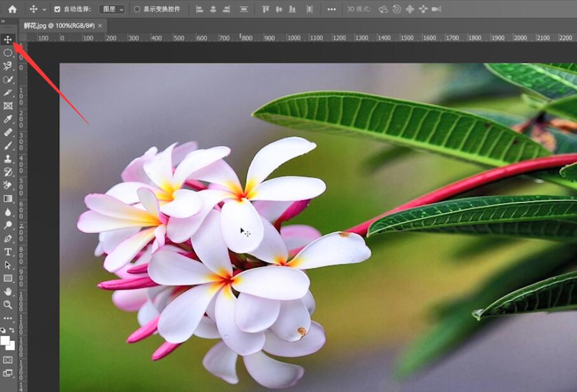The height and width of the screenshot is (392, 577).
Task: Select the Blur tool
Action: coord(8,212)
